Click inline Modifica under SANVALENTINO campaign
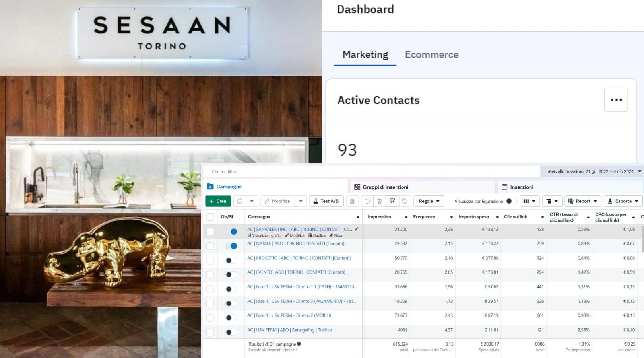Screen dimensions: 644x358 [x=295, y=235]
